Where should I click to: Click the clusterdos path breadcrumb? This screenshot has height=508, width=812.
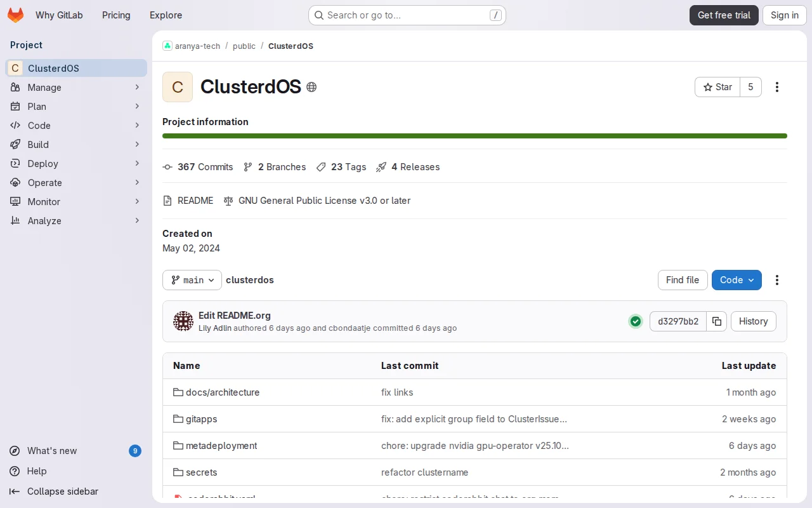pos(250,280)
